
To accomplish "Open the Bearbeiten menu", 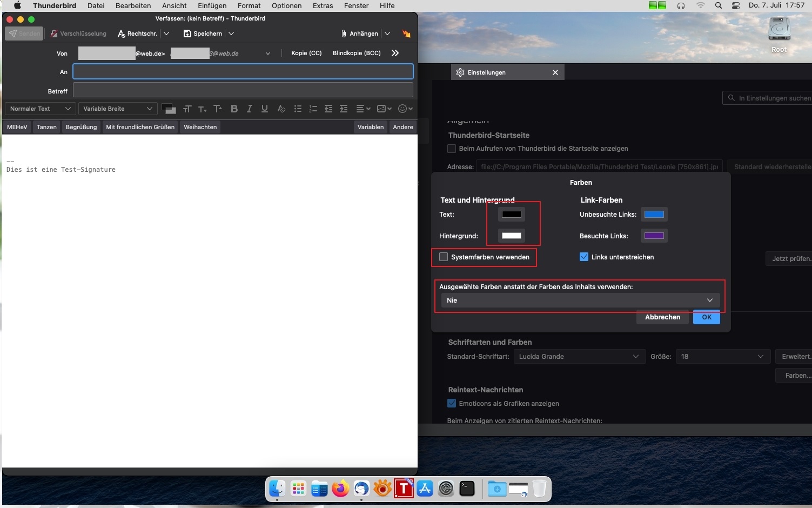I will point(133,5).
